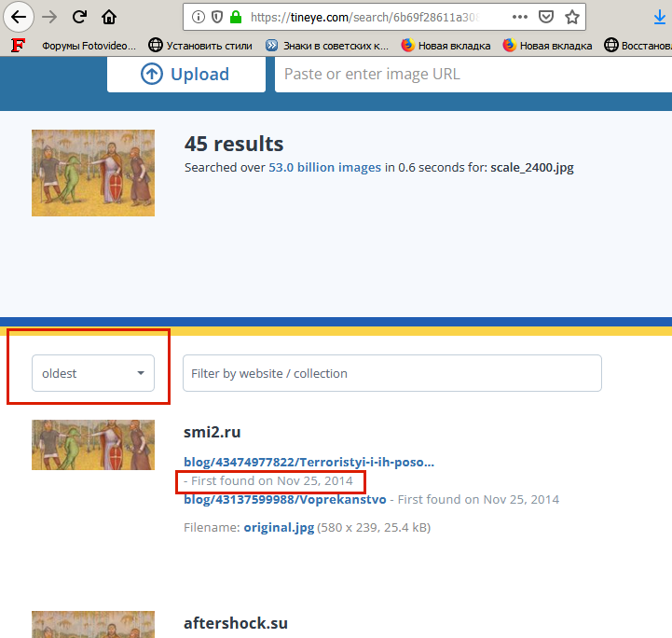Open the Установить стили bookmark
672x638 pixels.
click(200, 46)
